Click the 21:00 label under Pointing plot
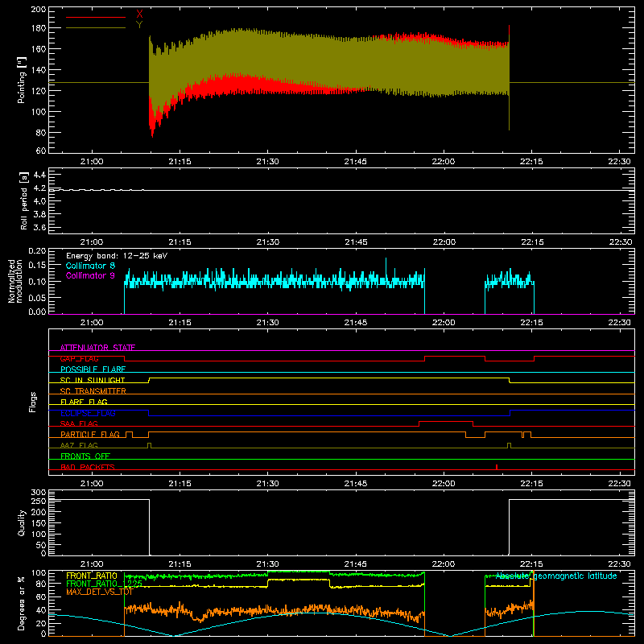The height and width of the screenshot is (644, 644). [92, 162]
